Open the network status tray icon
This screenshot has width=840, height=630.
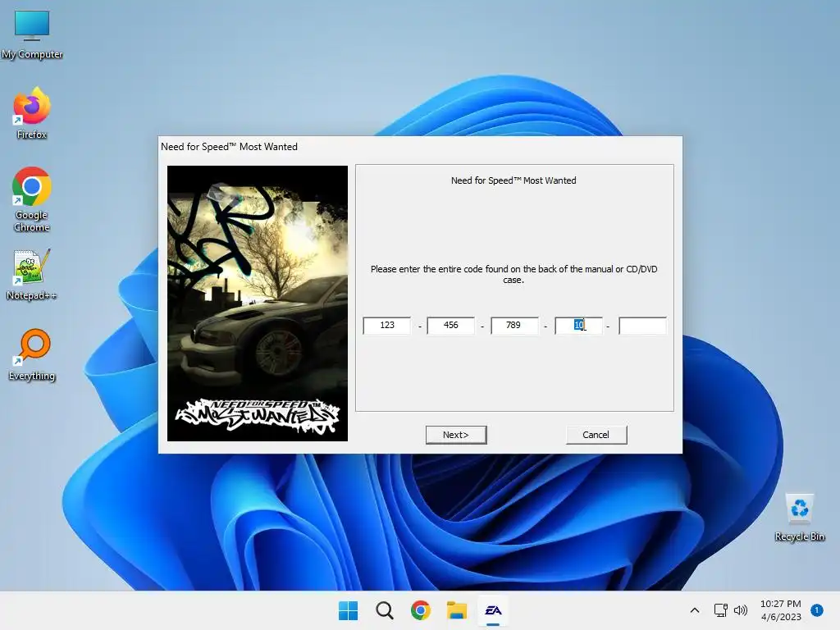pos(720,610)
